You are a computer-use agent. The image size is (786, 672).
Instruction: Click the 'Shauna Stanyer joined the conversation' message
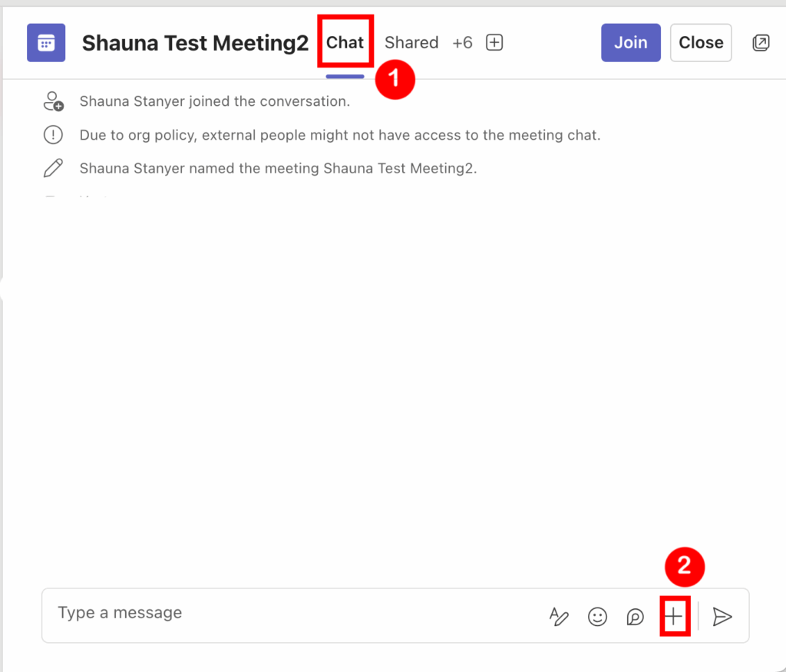[x=215, y=101]
